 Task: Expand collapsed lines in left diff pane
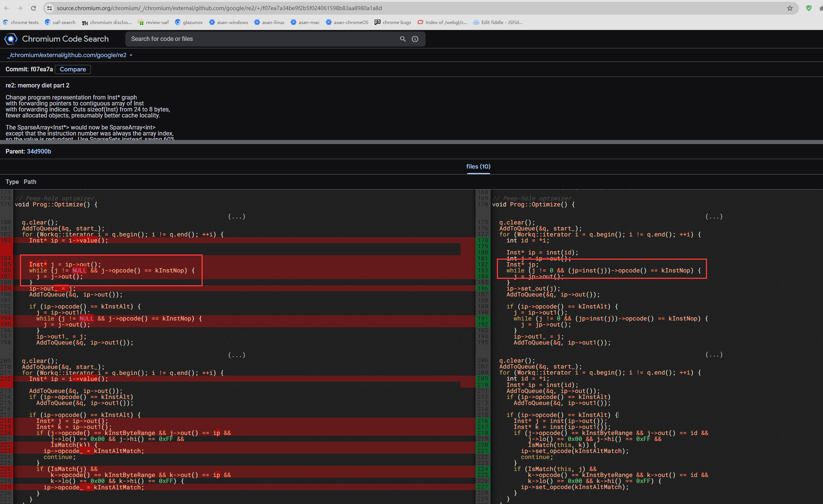236,217
